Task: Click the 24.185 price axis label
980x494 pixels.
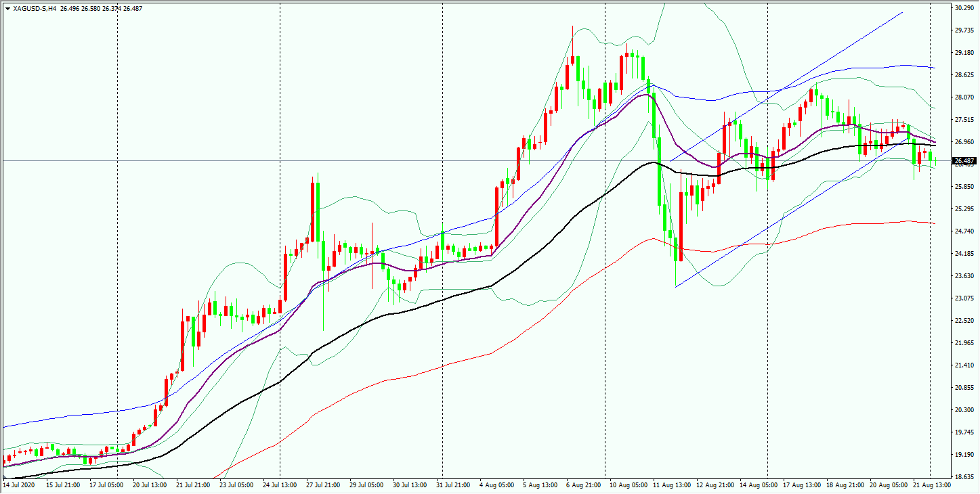Action: click(x=964, y=254)
